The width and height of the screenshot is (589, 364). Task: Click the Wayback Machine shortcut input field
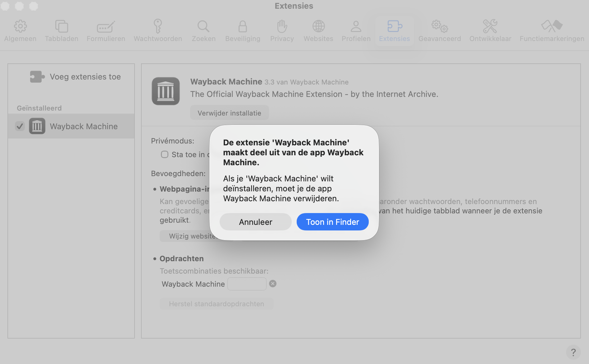point(247,283)
